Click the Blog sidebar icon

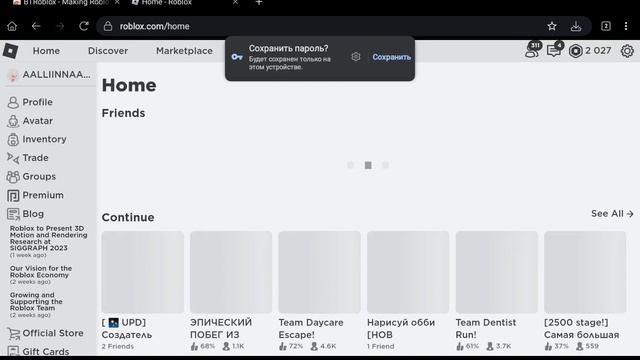point(13,214)
